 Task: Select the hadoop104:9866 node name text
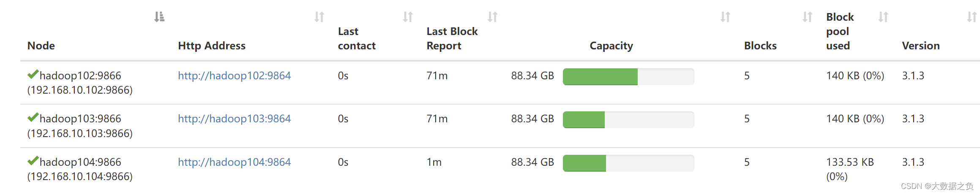click(80, 162)
